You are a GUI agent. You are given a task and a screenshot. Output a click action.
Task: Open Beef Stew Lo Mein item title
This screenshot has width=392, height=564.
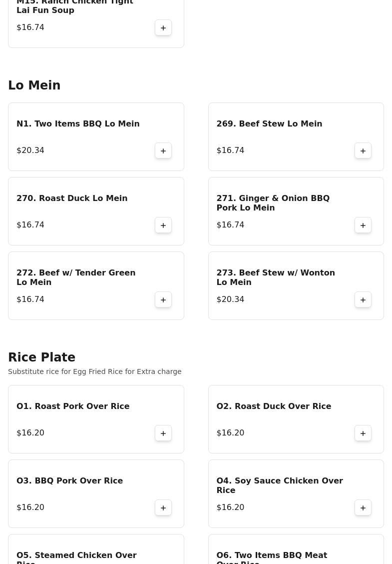269,124
